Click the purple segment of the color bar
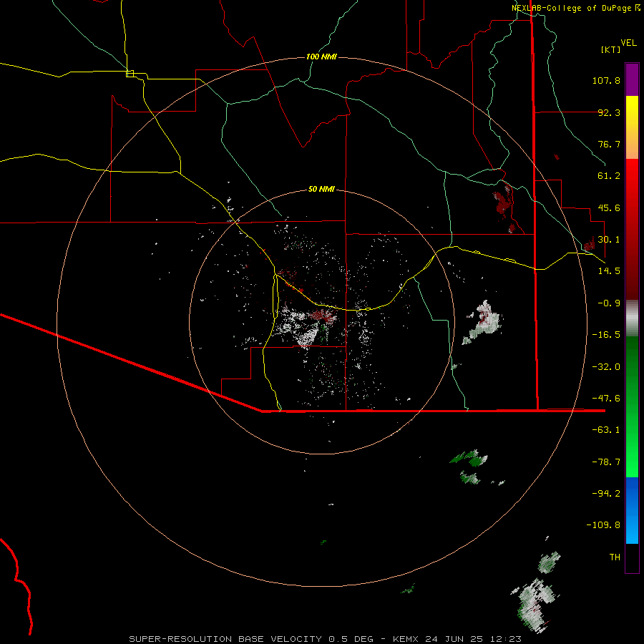This screenshot has height=644, width=644. (632, 80)
